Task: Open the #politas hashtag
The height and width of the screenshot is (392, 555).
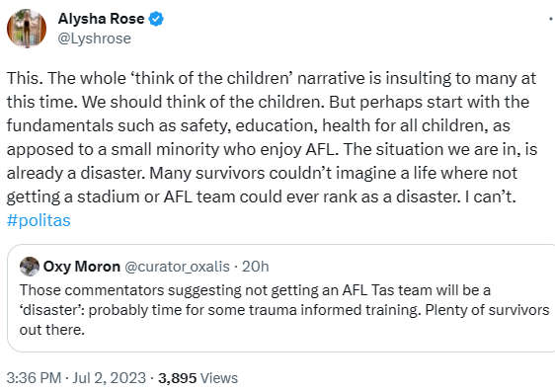Action: pos(39,220)
